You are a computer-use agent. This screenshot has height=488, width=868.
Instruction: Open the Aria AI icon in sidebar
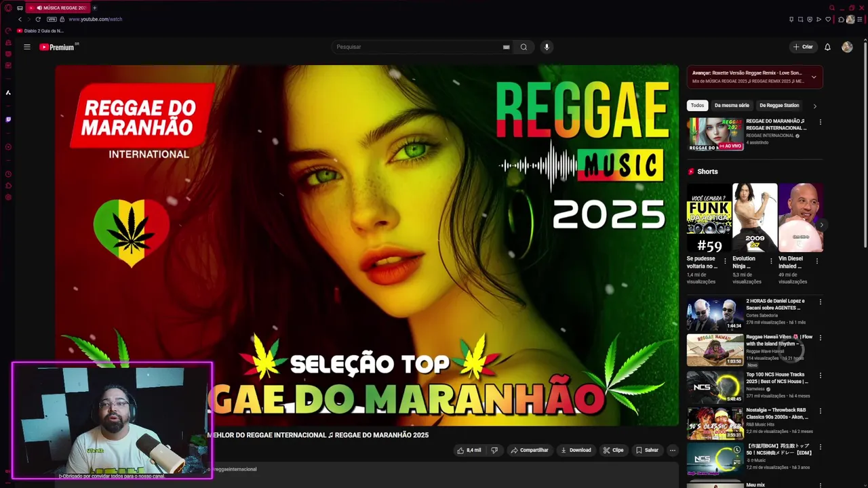[8, 92]
